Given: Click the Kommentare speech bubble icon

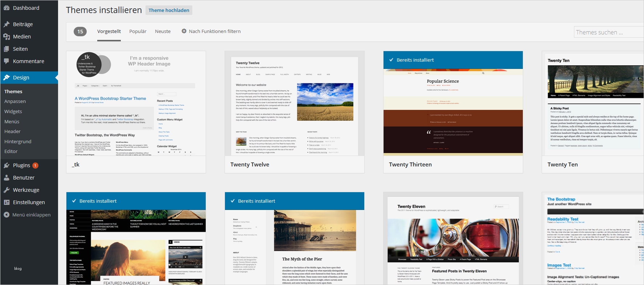Looking at the screenshot, I should [x=7, y=61].
